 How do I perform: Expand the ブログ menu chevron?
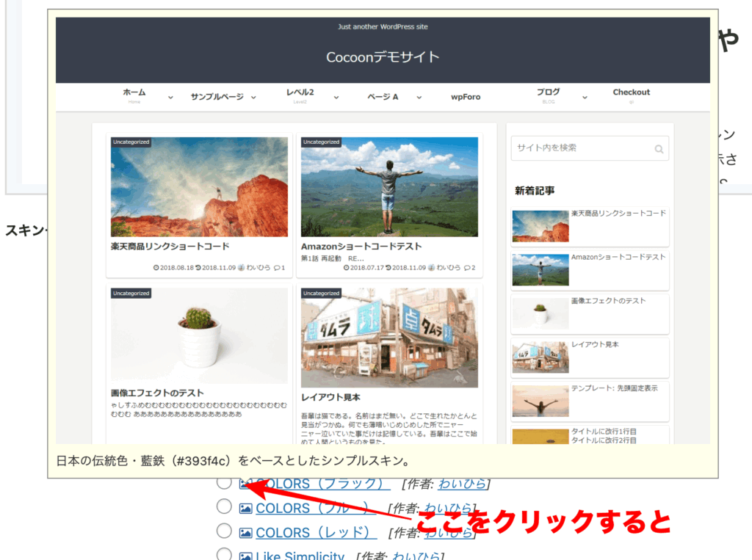pyautogui.click(x=585, y=98)
